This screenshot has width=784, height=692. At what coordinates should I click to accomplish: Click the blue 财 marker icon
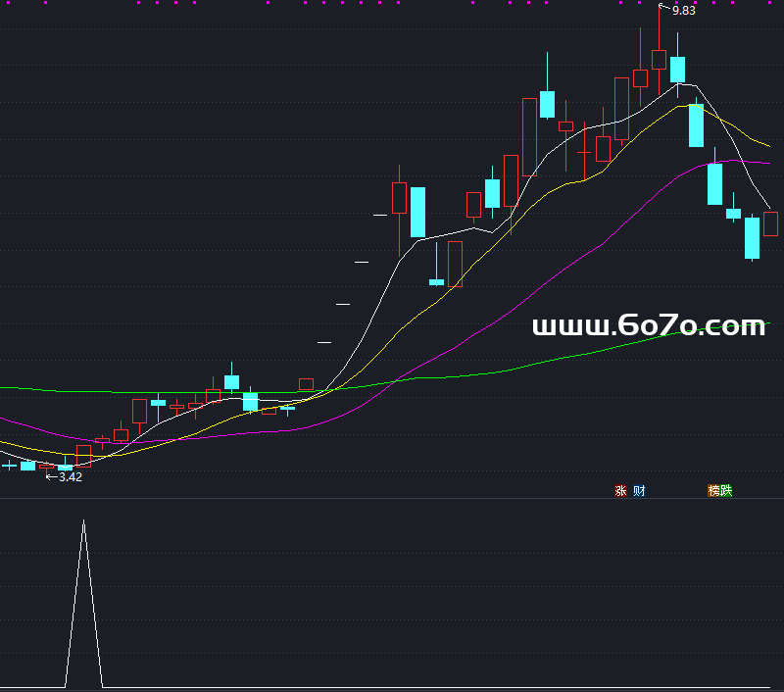click(x=639, y=491)
